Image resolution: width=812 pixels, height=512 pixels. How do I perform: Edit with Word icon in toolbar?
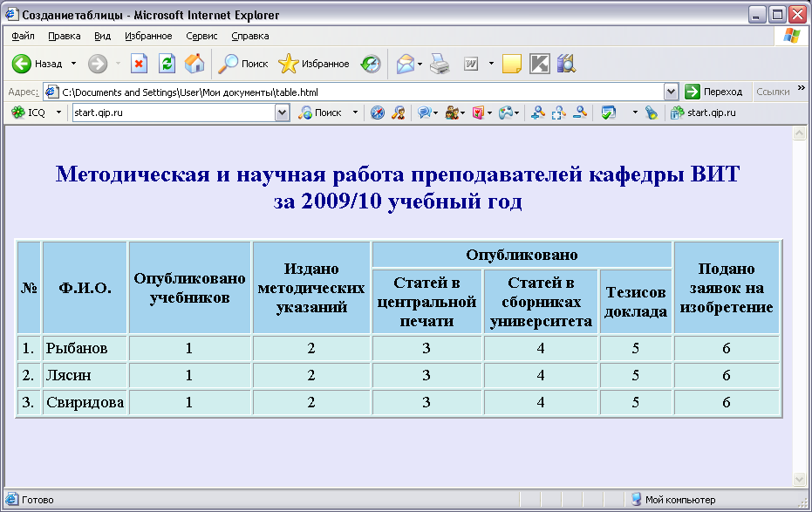pyautogui.click(x=471, y=64)
